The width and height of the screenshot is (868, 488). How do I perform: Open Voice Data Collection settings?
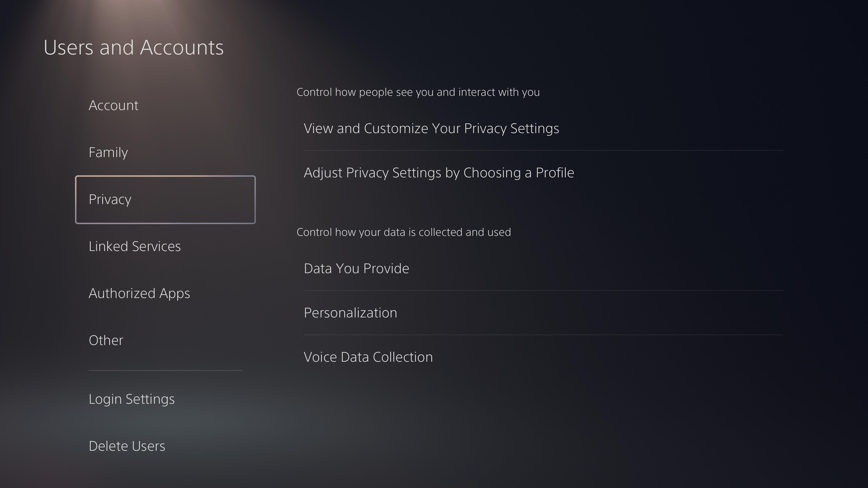pyautogui.click(x=368, y=357)
